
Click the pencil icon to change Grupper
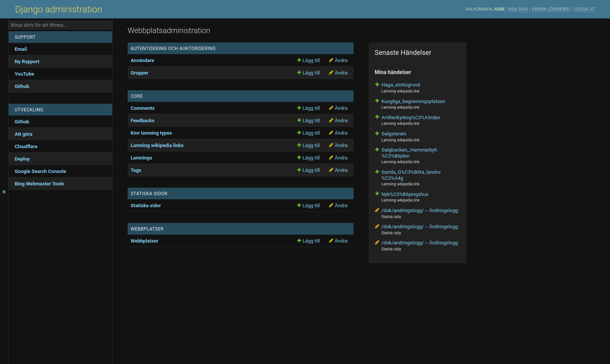coord(331,73)
